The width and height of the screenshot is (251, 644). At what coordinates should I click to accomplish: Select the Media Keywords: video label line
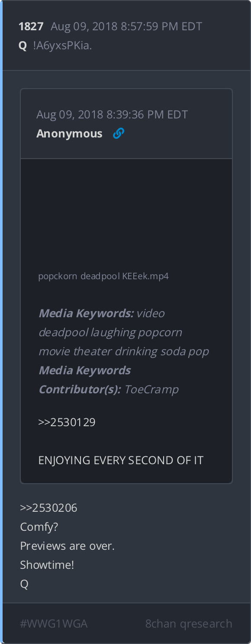coord(102,313)
